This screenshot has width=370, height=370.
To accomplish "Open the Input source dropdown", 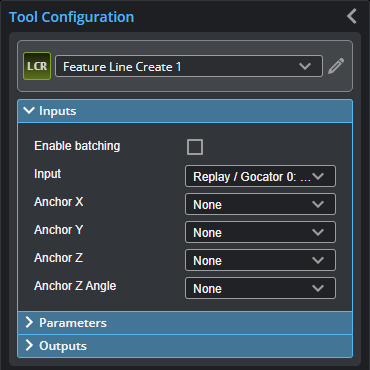I will point(260,176).
